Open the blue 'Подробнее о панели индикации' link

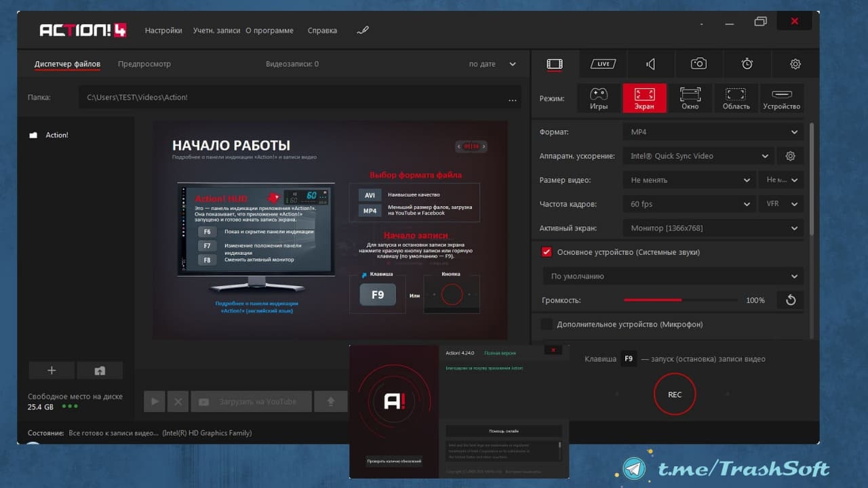pos(256,307)
